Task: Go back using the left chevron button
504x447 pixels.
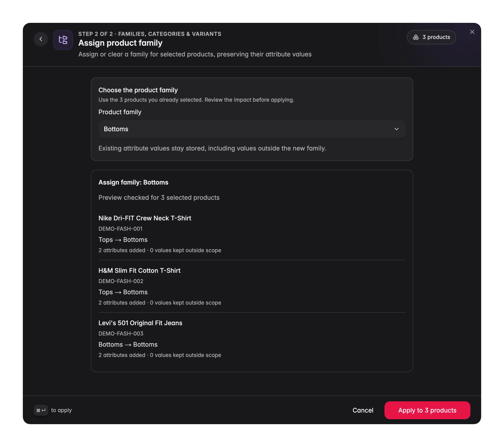Action: click(x=41, y=39)
